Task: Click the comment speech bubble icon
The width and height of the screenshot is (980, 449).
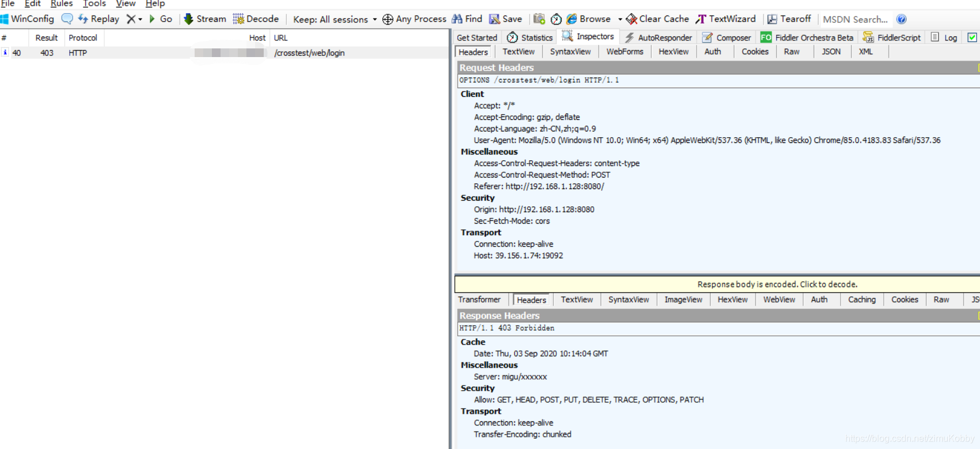Action: pyautogui.click(x=67, y=19)
